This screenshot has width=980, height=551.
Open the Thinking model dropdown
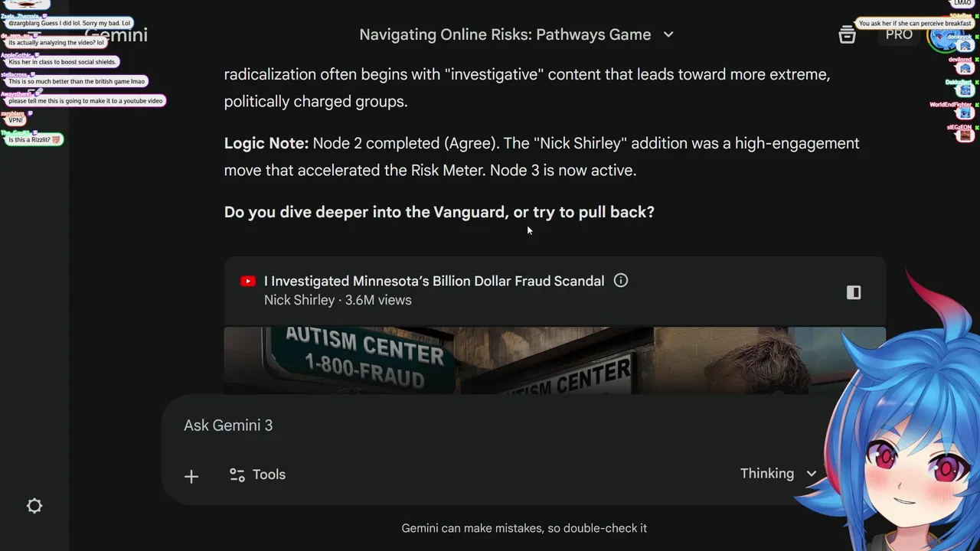(x=778, y=474)
